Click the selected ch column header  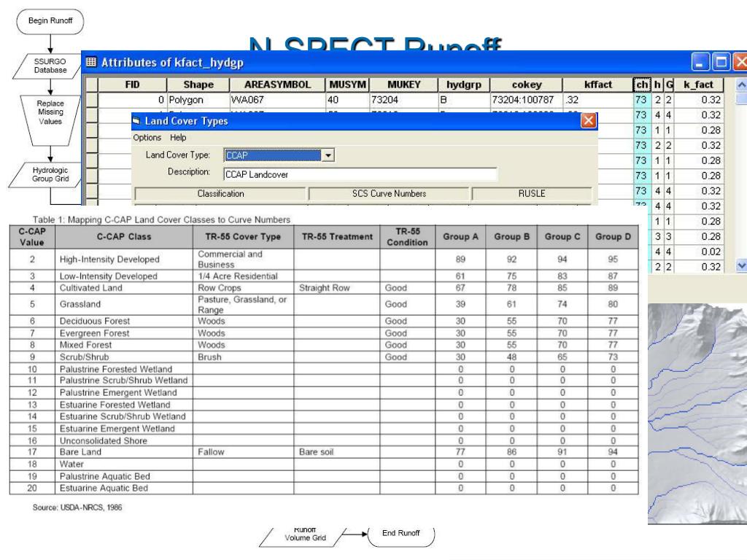[x=642, y=85]
